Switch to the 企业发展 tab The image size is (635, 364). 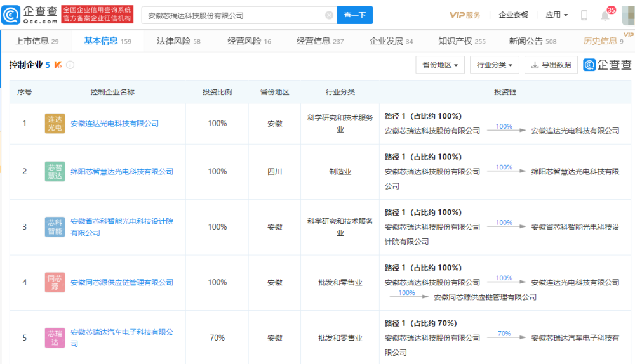pos(391,41)
